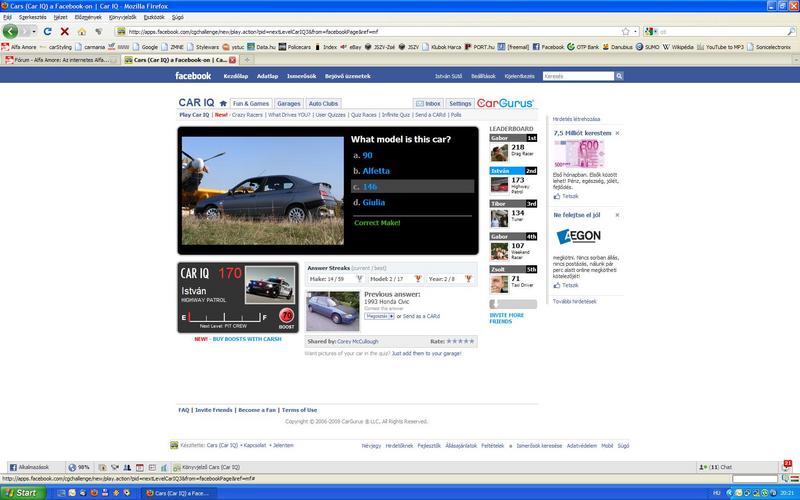Open the Fun & Games tab

pos(251,104)
